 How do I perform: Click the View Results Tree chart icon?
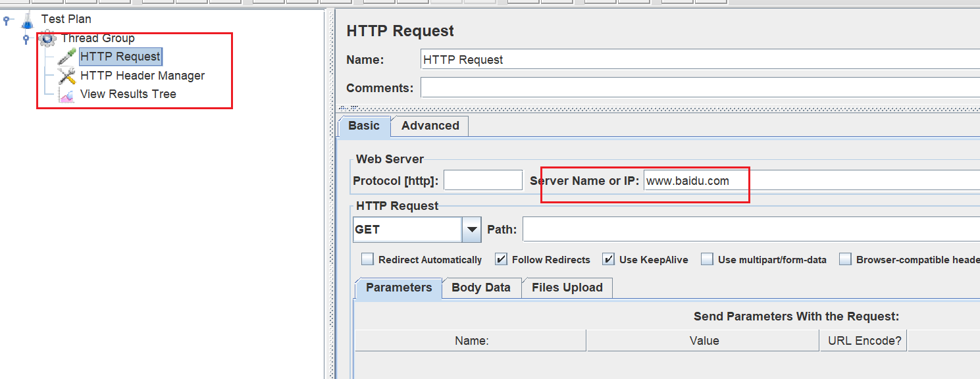click(66, 94)
